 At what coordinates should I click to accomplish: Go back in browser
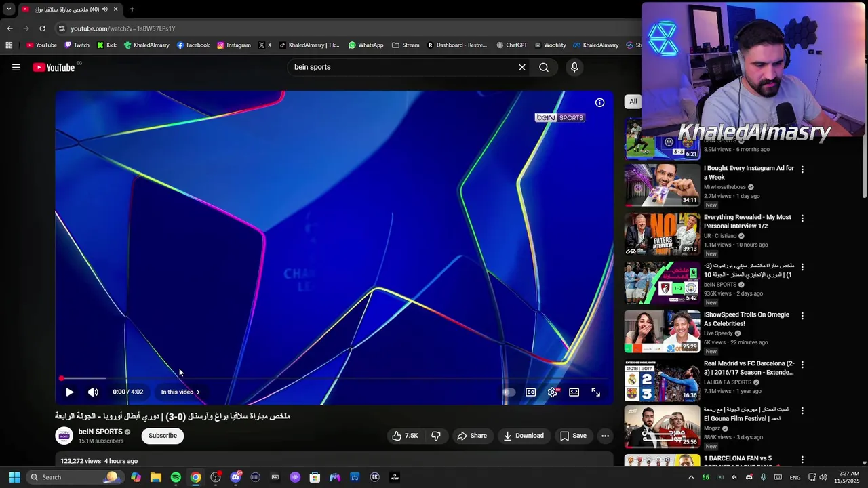pos(9,28)
